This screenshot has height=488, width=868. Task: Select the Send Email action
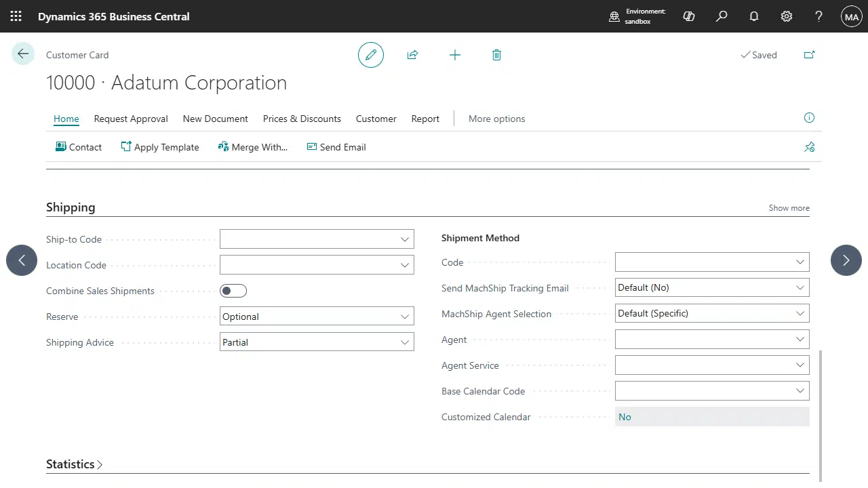coord(336,146)
